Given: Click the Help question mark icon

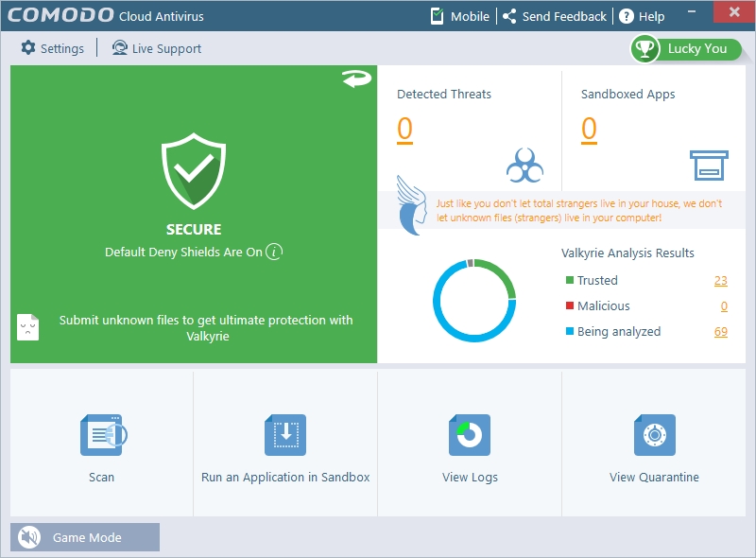Looking at the screenshot, I should [x=626, y=16].
